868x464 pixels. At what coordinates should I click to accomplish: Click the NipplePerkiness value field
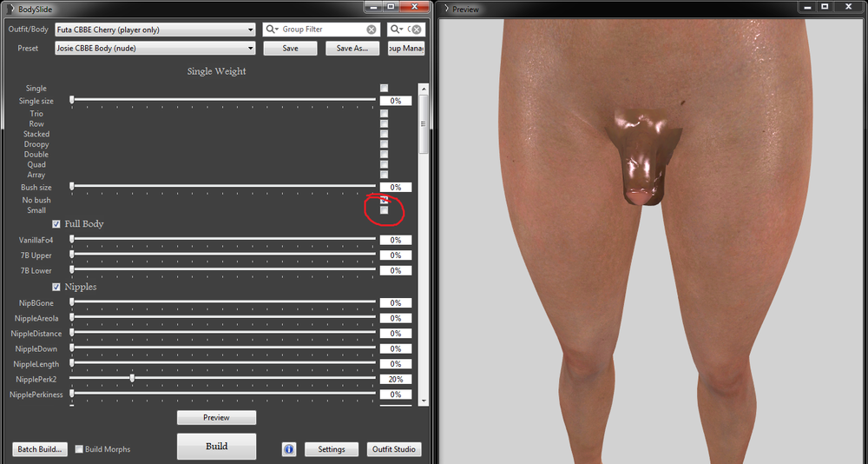pos(395,394)
